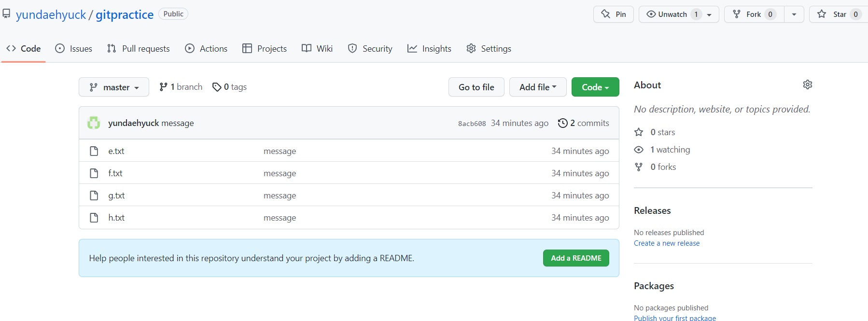Screen dimensions: 868x321
Task: Open the 1 watching link
Action: (670, 150)
